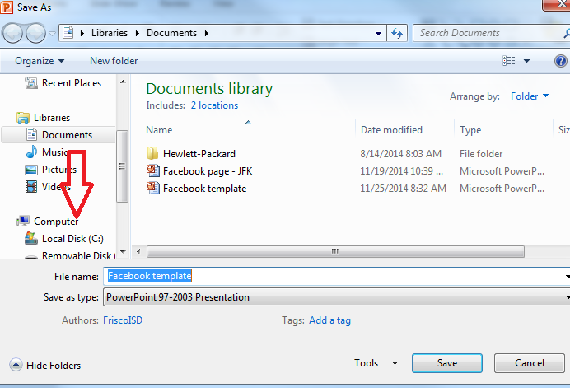Select Computer in the navigation pane
This screenshot has width=570, height=392.
click(x=56, y=222)
